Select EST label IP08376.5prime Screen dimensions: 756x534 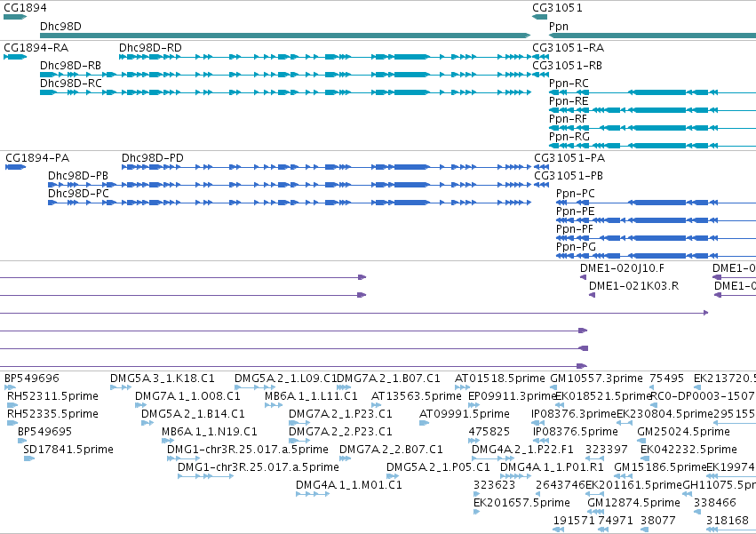pyautogui.click(x=576, y=432)
